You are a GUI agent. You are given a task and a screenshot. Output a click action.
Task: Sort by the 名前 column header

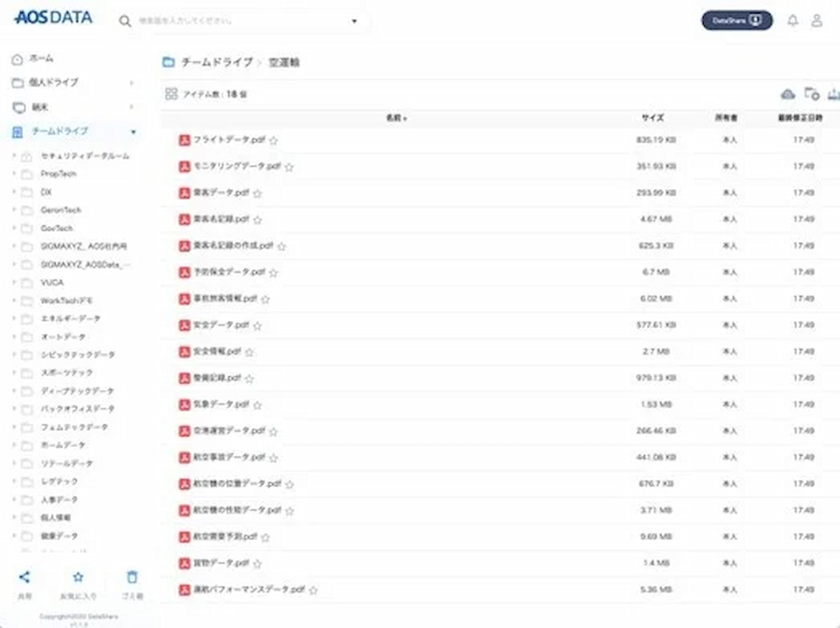click(396, 118)
